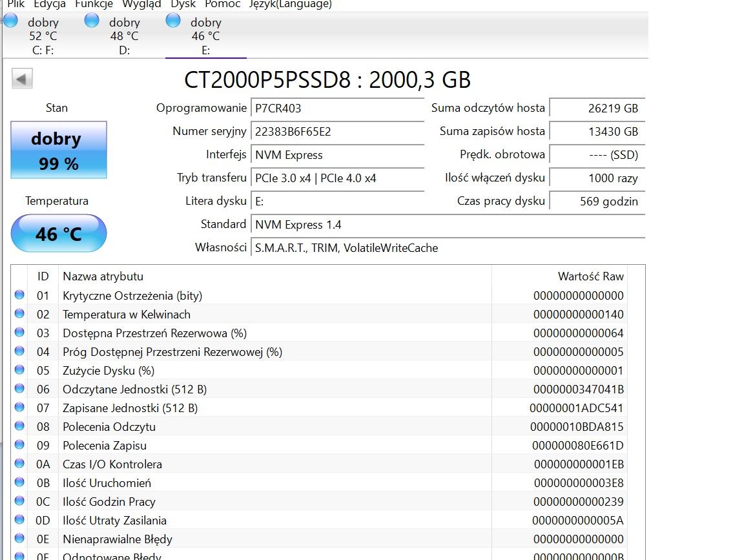Click the 46 °C temperature button
Viewport: 744px width, 560px height.
(x=59, y=233)
